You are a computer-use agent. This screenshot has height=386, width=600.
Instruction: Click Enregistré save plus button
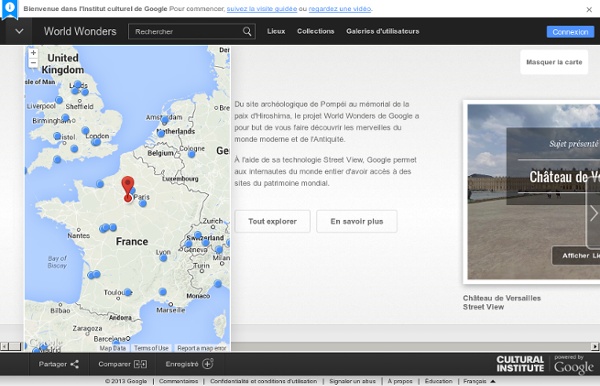pyautogui.click(x=189, y=364)
